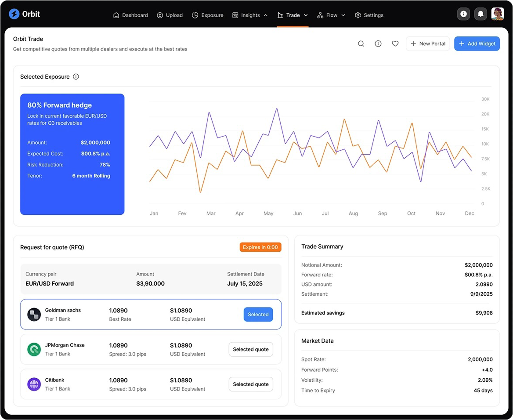Open the user profile avatar
This screenshot has height=420, width=513.
[498, 14]
